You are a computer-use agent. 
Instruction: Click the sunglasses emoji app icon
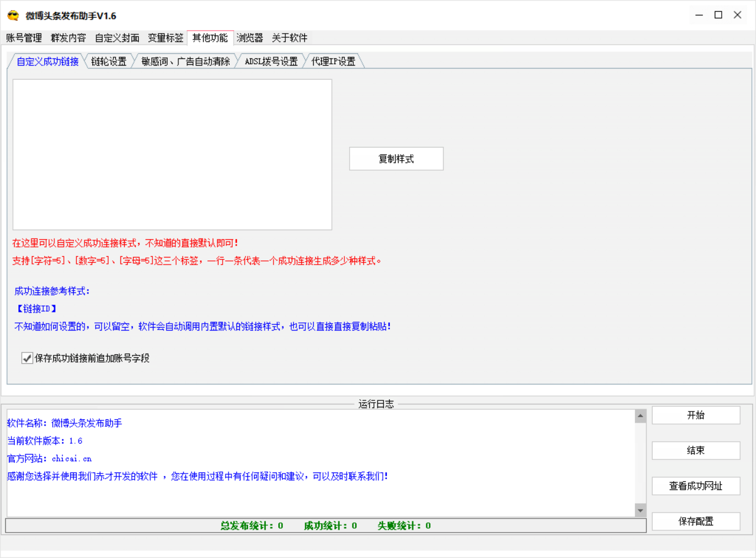[13, 15]
